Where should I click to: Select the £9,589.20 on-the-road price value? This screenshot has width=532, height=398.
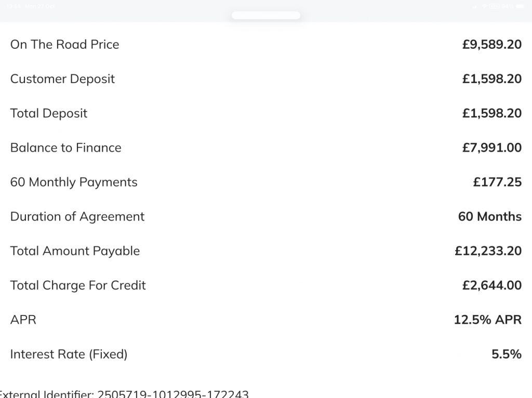(x=491, y=45)
